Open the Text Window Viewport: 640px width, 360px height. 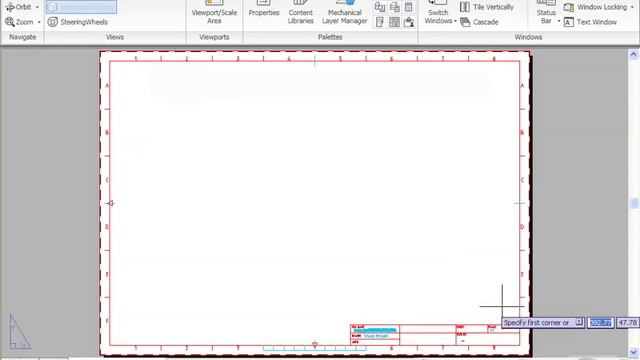[590, 22]
